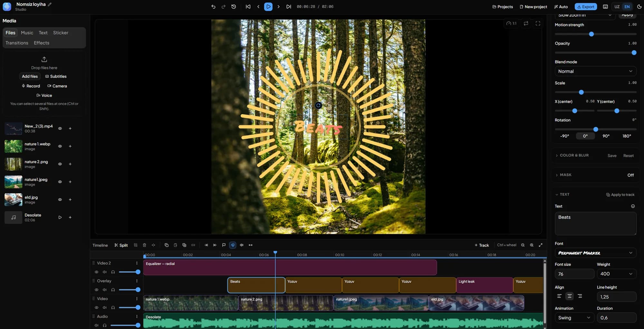Screen dimensions: 644x329
Task: Open Video 2 track options menu
Action: click(137, 263)
